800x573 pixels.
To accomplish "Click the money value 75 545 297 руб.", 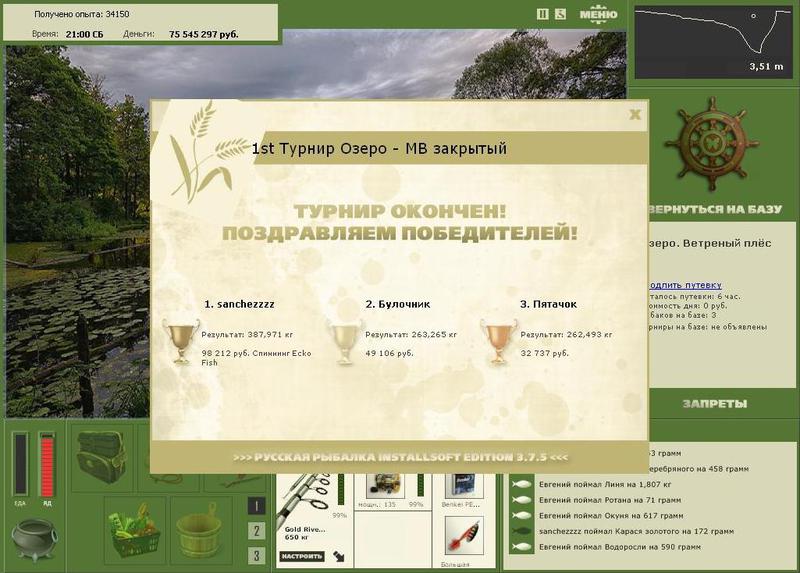I will click(x=204, y=34).
